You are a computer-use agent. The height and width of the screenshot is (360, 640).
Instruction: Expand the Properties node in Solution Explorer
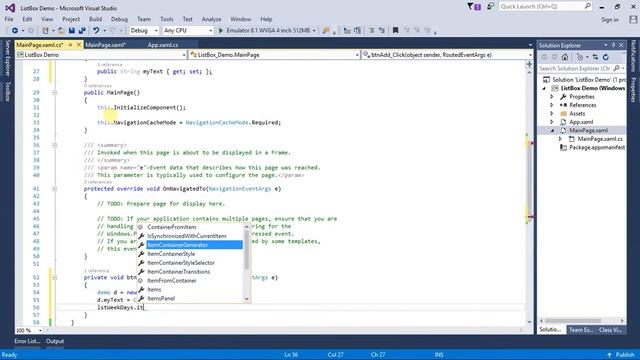pyautogui.click(x=552, y=97)
